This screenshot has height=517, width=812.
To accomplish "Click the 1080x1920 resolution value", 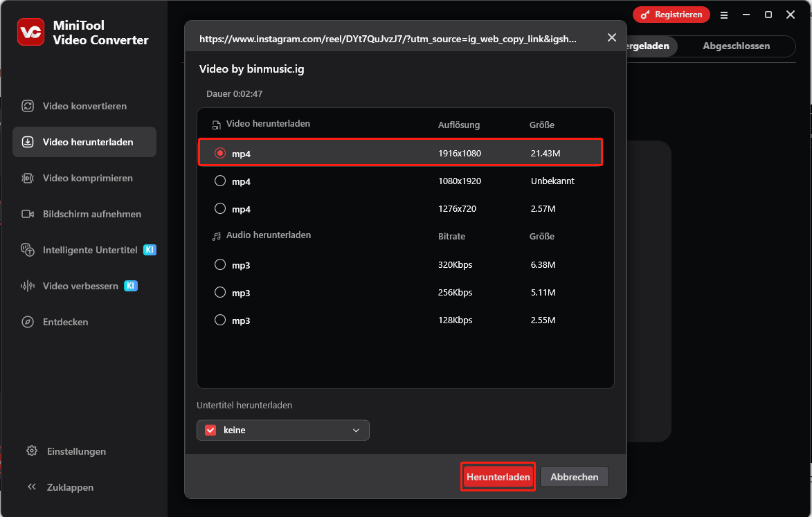I will 460,181.
